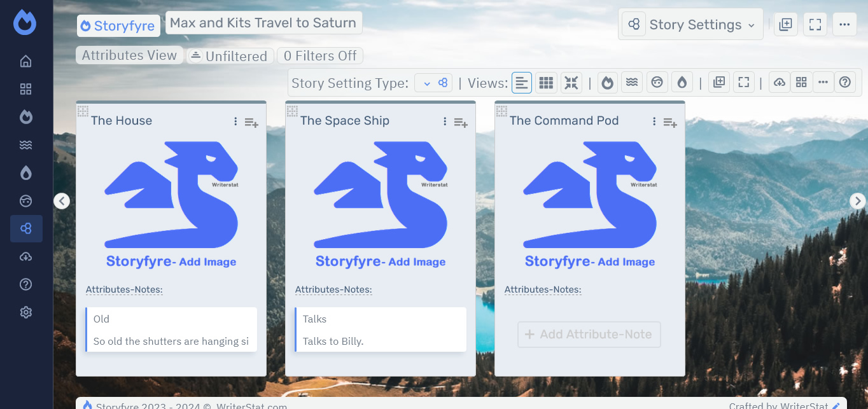The height and width of the screenshot is (409, 868).
Task: Select the waves icon in the sidebar
Action: 25,144
